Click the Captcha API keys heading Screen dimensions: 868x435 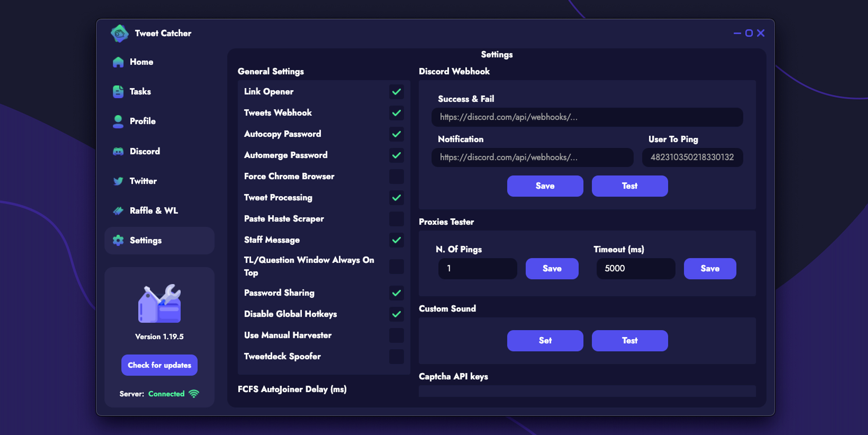(453, 377)
